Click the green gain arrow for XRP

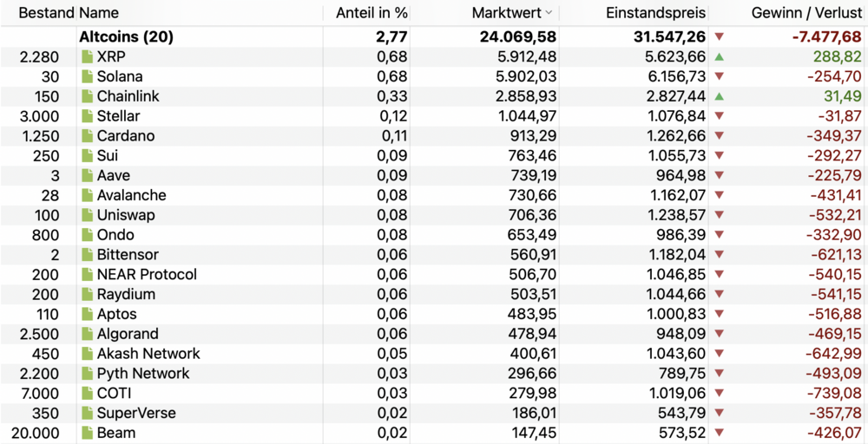pyautogui.click(x=719, y=56)
